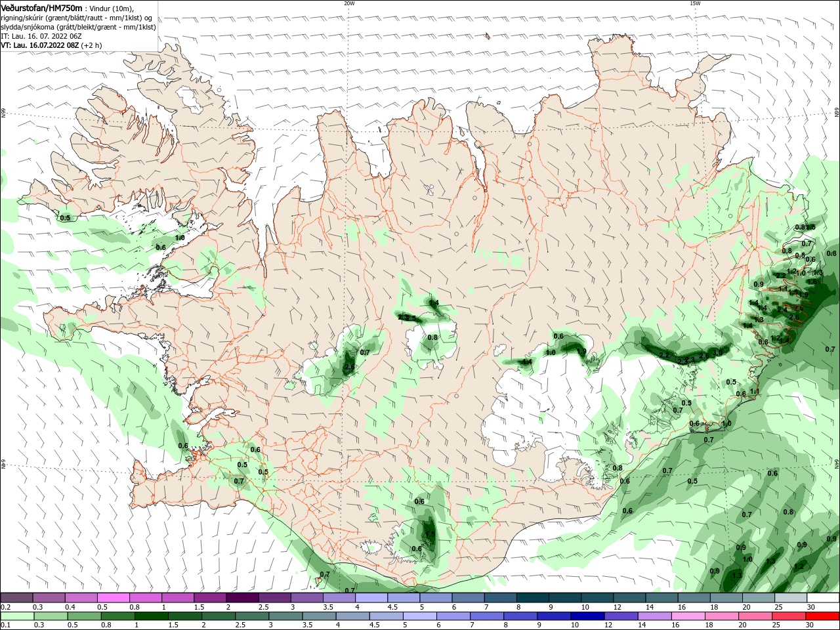The height and width of the screenshot is (630, 840).
Task: Select the crimson 25 mm rain scale swatch
Action: click(788, 616)
